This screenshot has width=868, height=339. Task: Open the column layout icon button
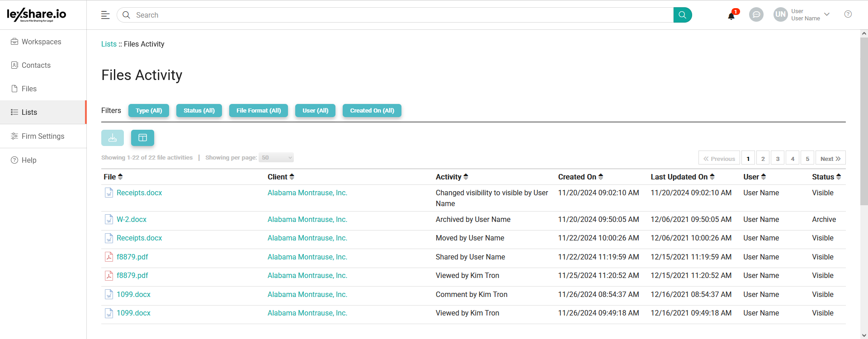[142, 138]
